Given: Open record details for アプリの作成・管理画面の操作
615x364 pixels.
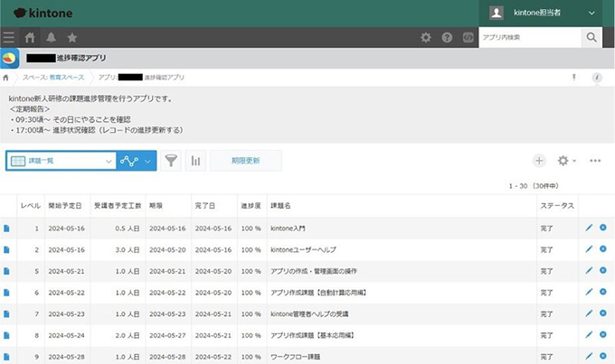Looking at the screenshot, I should [x=6, y=271].
